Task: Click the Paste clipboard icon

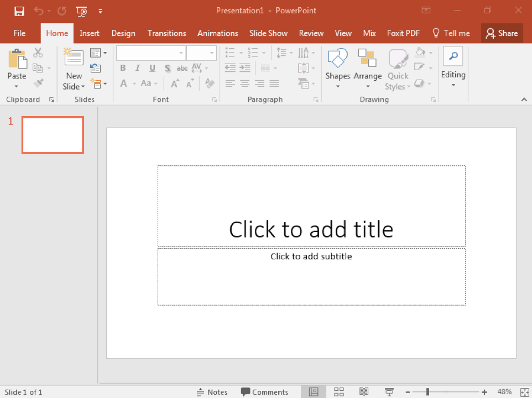Action: pyautogui.click(x=17, y=59)
